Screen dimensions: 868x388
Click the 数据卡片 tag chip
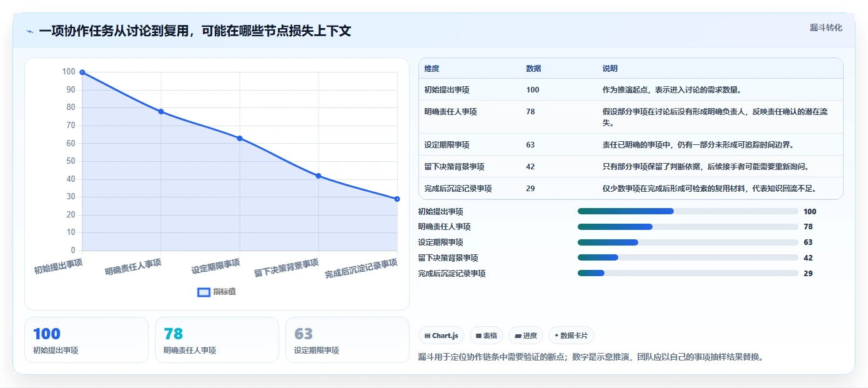(571, 336)
